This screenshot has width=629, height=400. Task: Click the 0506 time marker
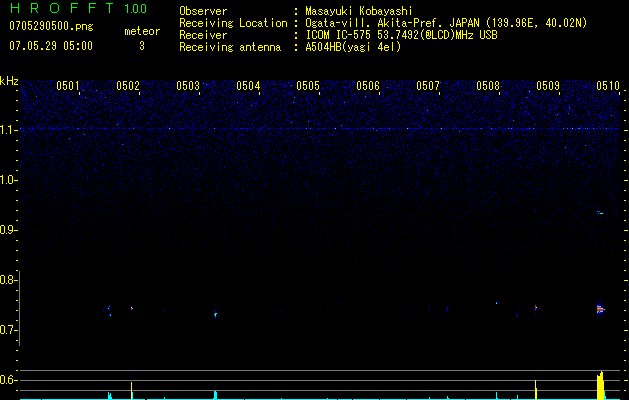pyautogui.click(x=368, y=86)
